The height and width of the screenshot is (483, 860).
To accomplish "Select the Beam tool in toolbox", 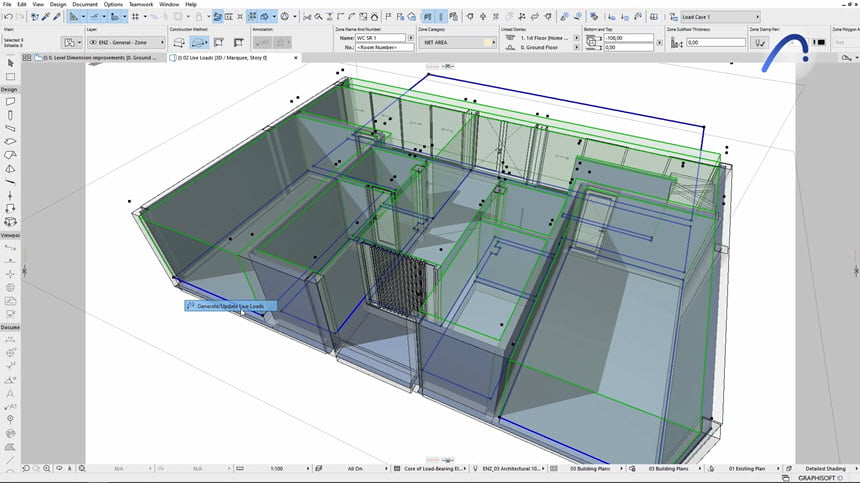I will 10,128.
